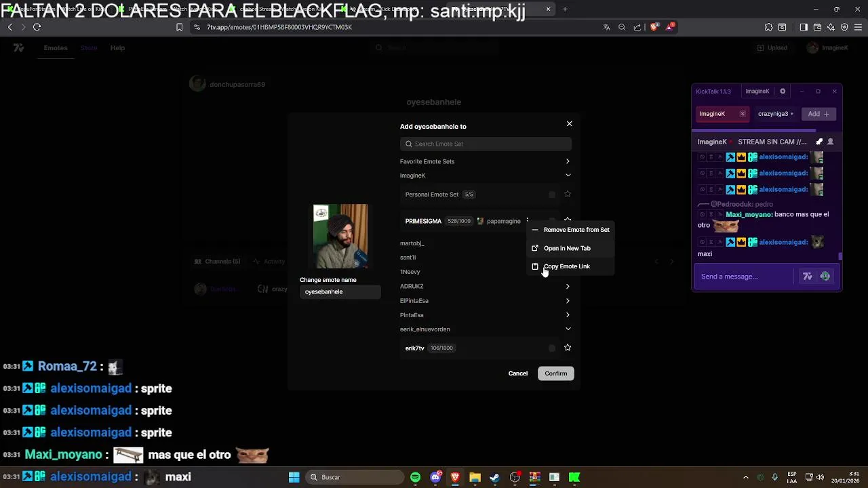
Task: Click the KickTalk chat scrollbar
Action: [x=840, y=256]
